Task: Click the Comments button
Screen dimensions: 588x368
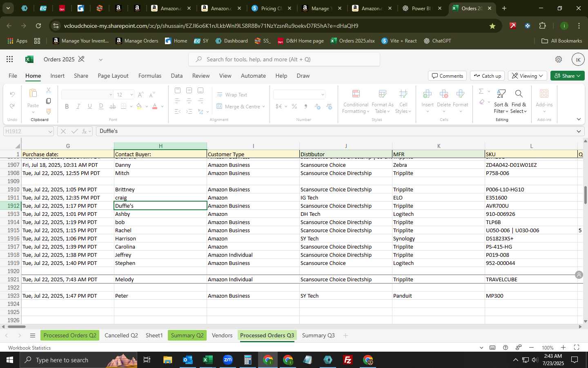Action: point(447,76)
